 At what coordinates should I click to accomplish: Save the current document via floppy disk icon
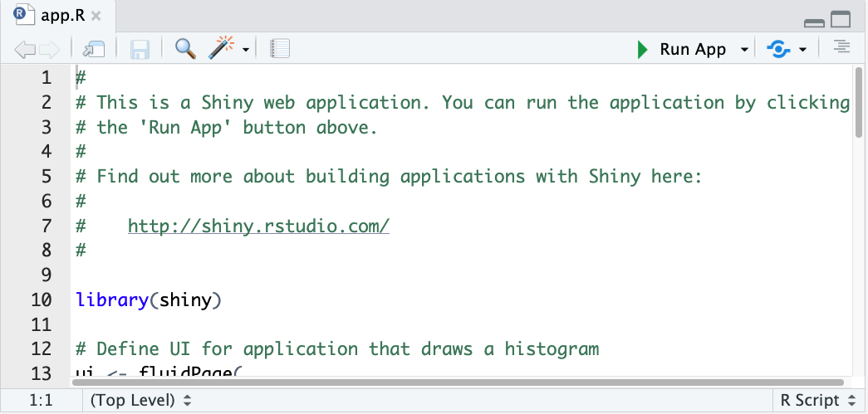click(x=140, y=50)
